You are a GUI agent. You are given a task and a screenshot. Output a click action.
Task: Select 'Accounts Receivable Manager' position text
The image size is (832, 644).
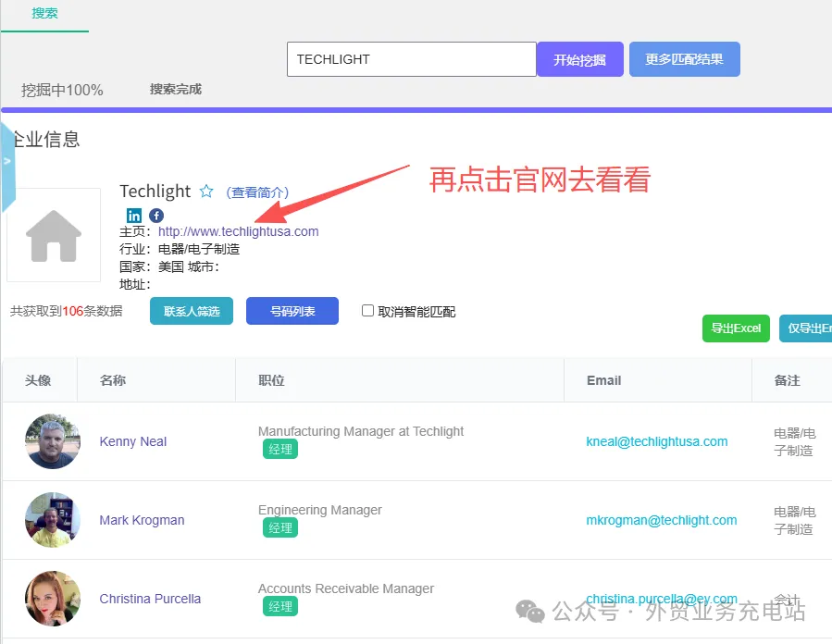pos(346,588)
